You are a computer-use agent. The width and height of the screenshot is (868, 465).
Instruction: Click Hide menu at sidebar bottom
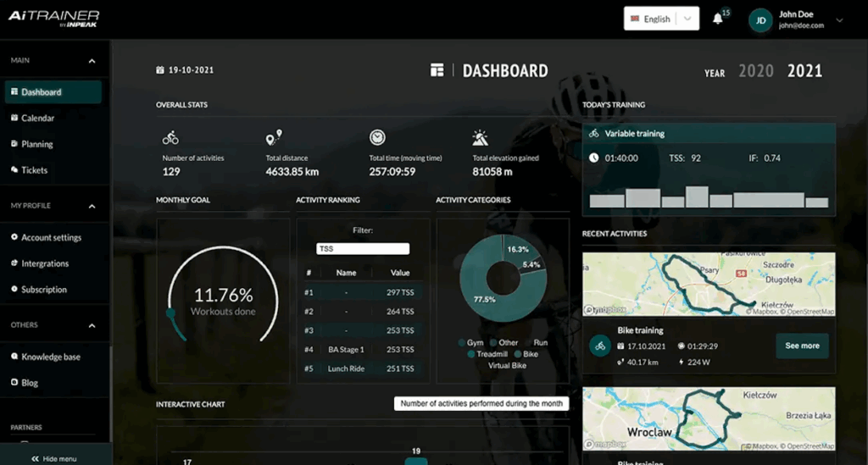(54, 458)
